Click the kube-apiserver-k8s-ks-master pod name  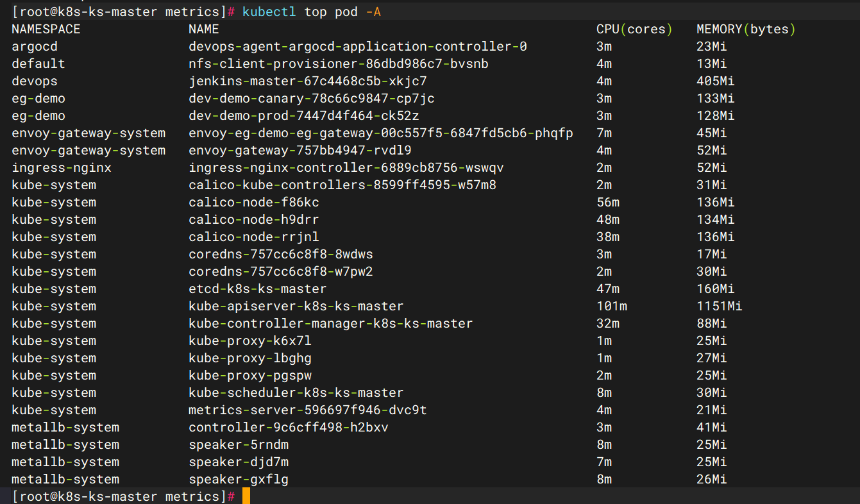pos(296,307)
